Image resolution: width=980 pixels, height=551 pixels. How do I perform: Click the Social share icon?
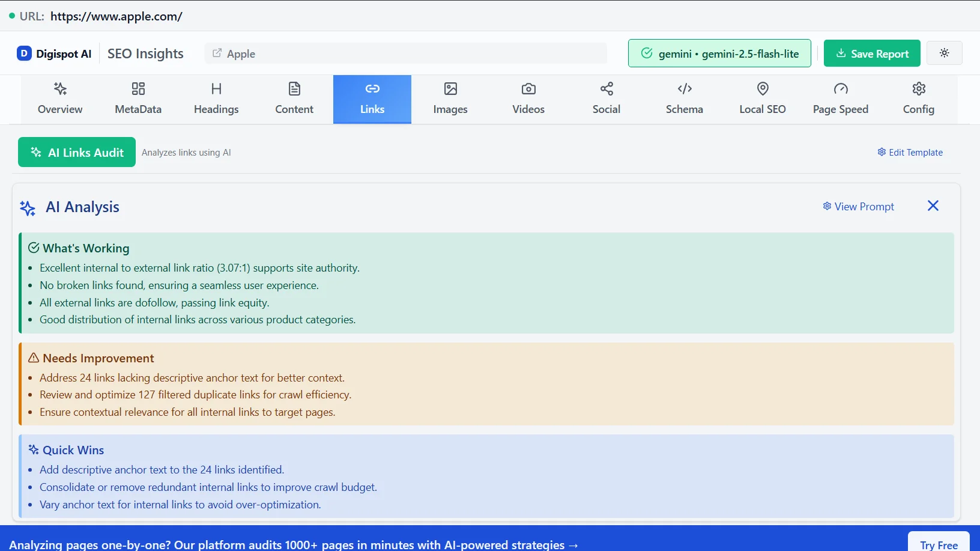(606, 89)
